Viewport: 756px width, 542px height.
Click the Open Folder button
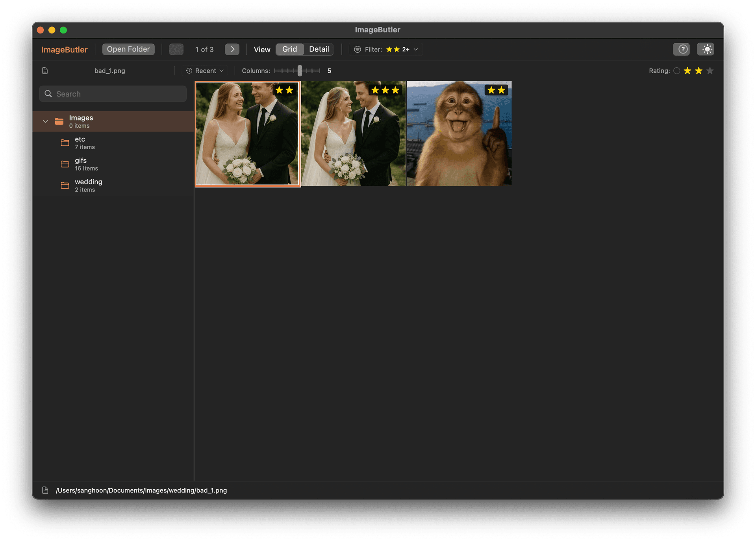click(128, 49)
